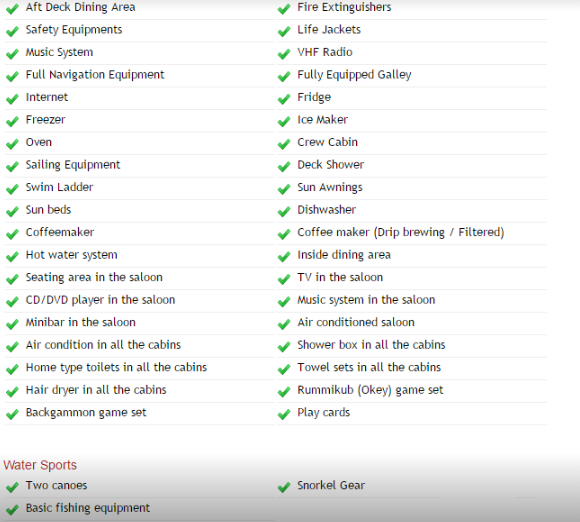The width and height of the screenshot is (580, 522).
Task: Select the Air conditioned saloon text
Action: pos(355,322)
